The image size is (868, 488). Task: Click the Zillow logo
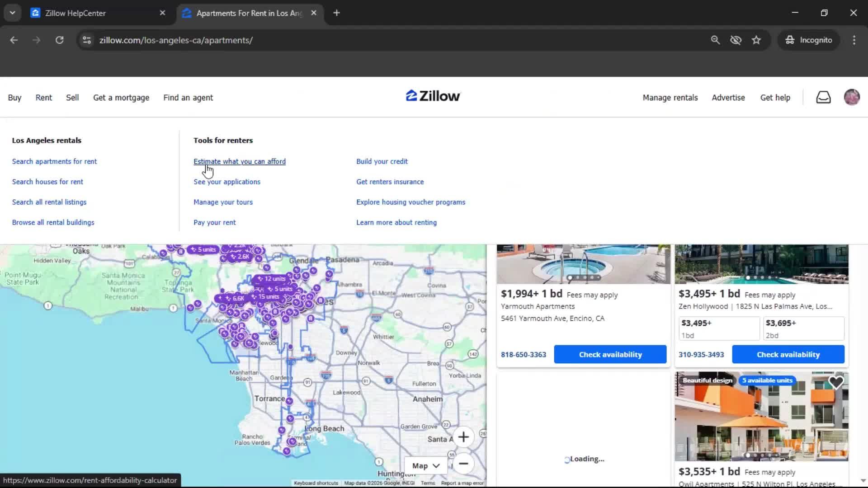[432, 96]
